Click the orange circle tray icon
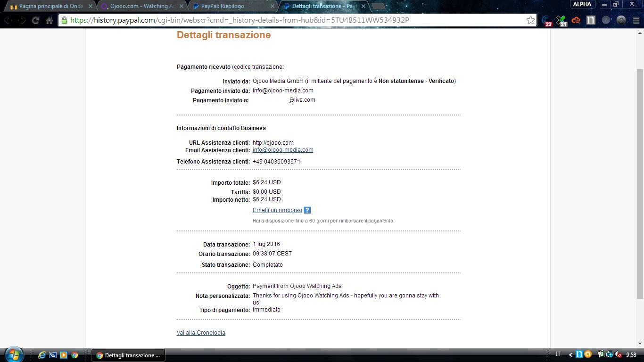The height and width of the screenshot is (362, 644). click(588, 354)
